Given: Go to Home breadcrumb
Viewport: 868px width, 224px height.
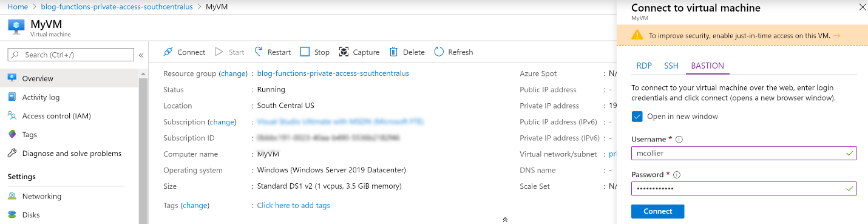Looking at the screenshot, I should click(18, 7).
